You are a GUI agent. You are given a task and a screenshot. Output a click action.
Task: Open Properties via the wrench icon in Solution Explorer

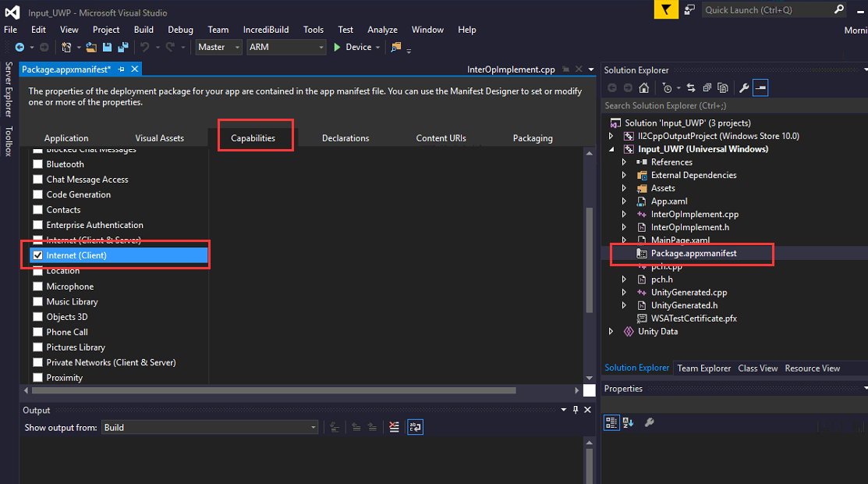pyautogui.click(x=744, y=88)
